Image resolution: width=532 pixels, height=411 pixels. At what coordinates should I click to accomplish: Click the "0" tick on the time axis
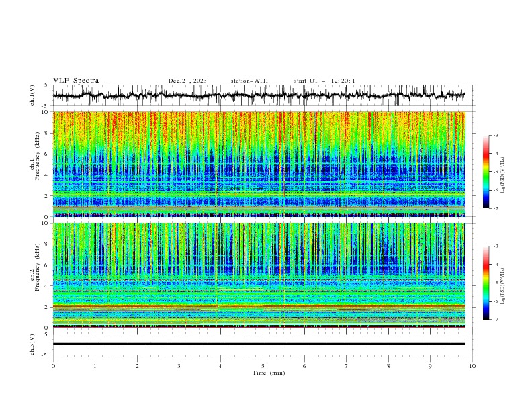pyautogui.click(x=53, y=366)
